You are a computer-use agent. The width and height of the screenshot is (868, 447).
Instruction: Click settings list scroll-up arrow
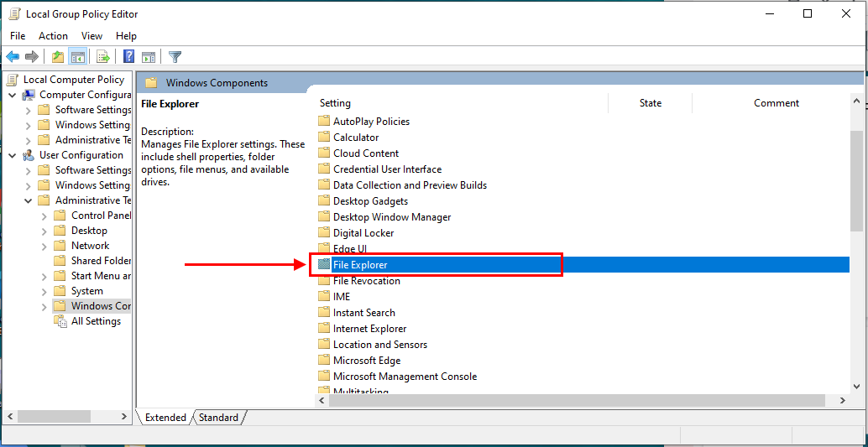click(x=856, y=101)
